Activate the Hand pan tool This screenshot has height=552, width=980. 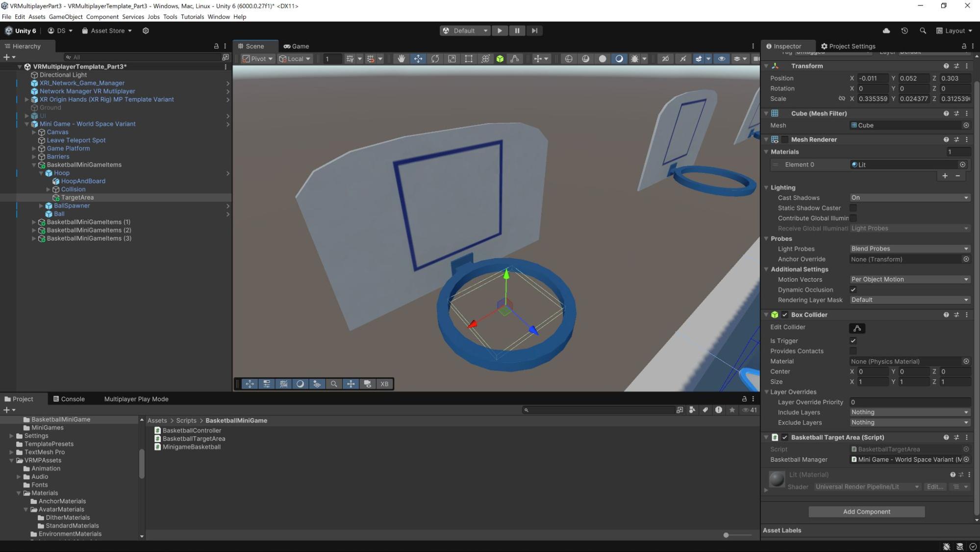coord(401,58)
